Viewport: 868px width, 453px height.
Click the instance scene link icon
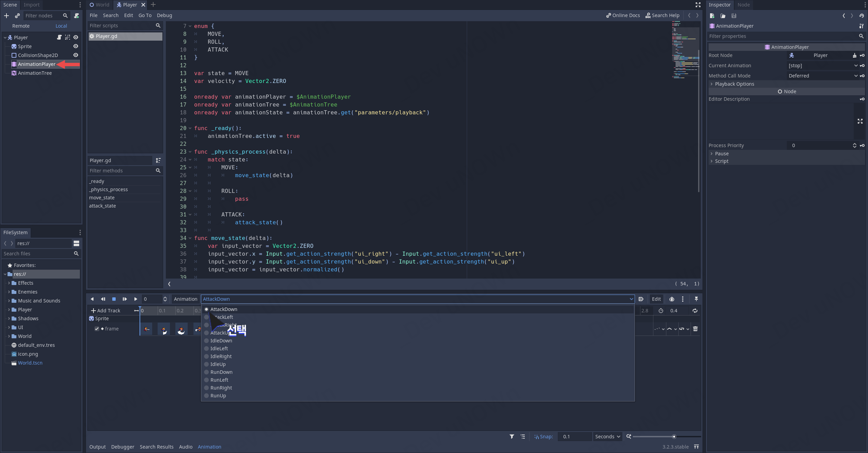coord(17,16)
